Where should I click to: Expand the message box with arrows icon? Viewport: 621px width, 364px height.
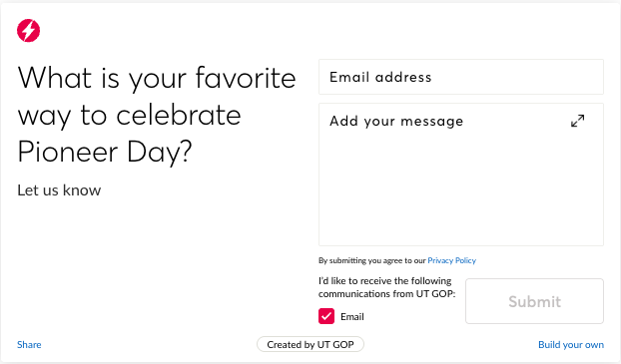point(577,121)
